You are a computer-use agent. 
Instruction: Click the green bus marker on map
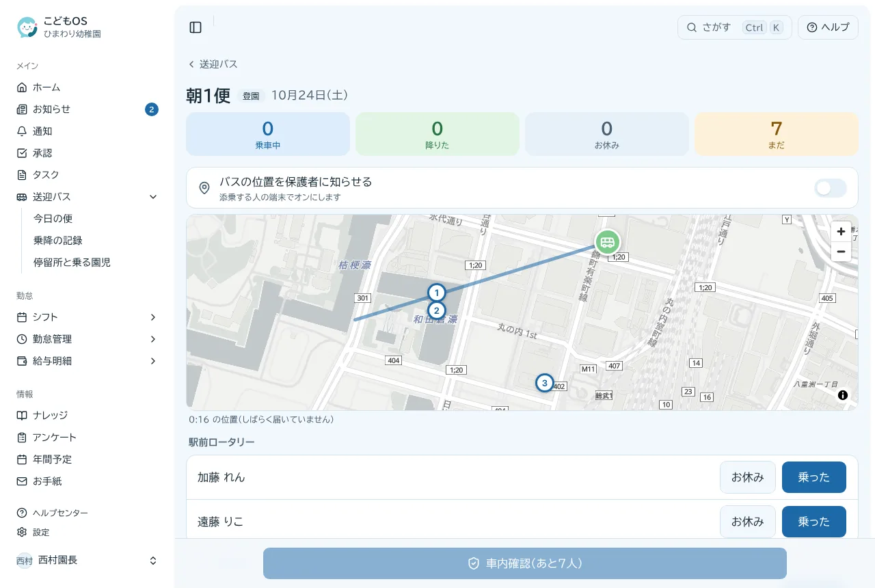click(607, 241)
